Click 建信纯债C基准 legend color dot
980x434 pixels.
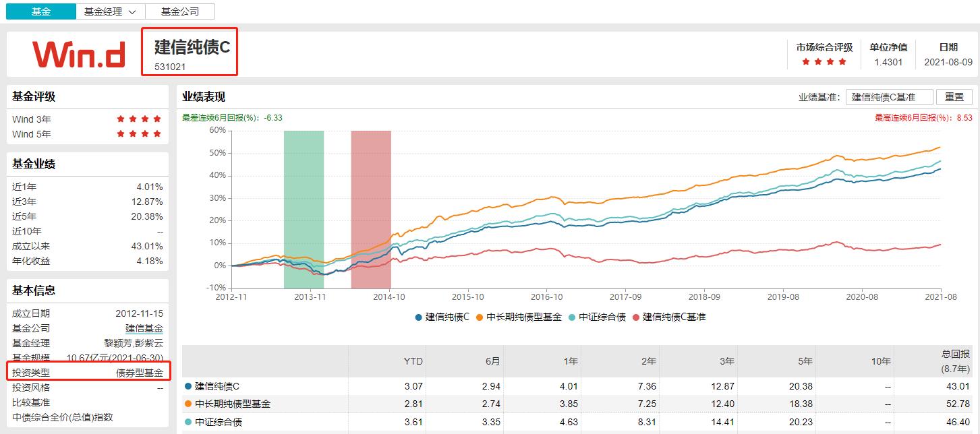pyautogui.click(x=636, y=317)
